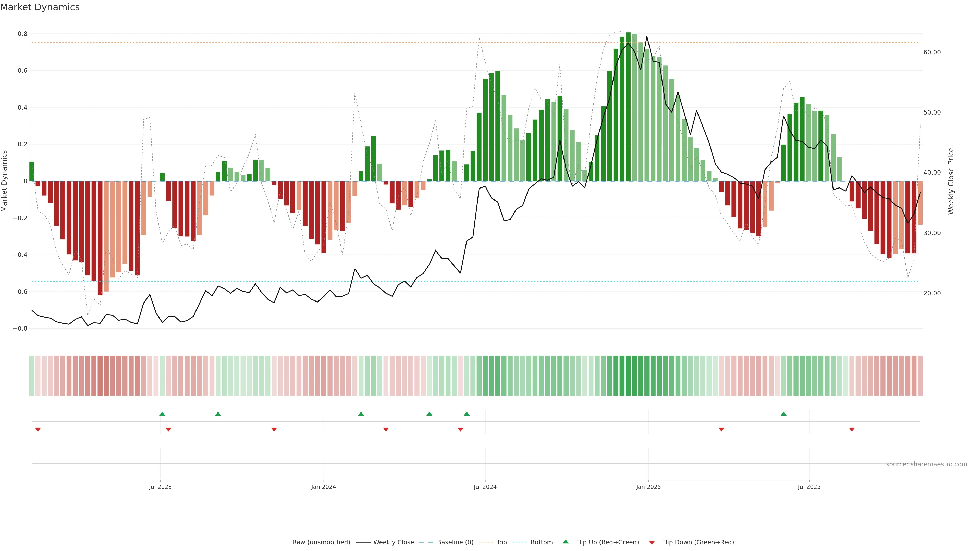Click the rightmost green flip-up marker
The height and width of the screenshot is (551, 980).
click(x=783, y=414)
